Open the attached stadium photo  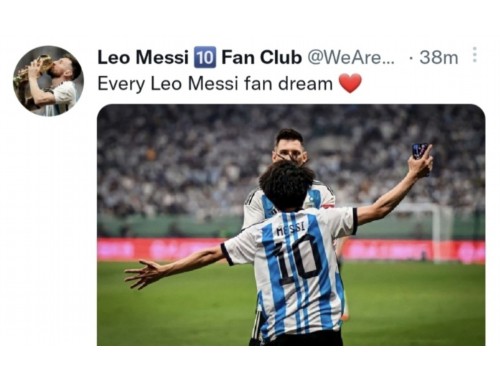[291, 225]
